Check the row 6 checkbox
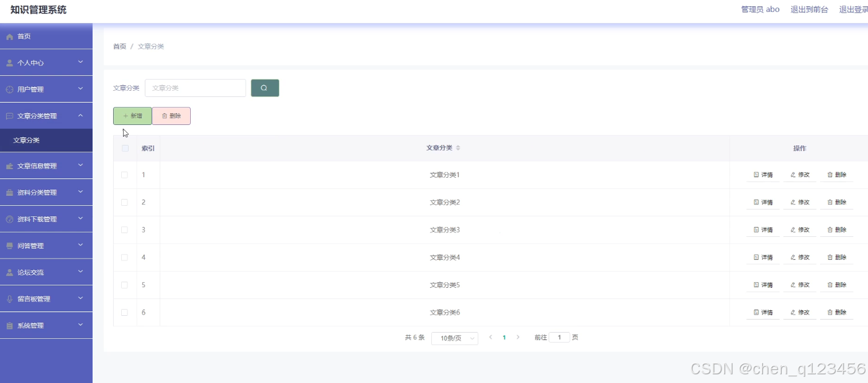 (125, 312)
